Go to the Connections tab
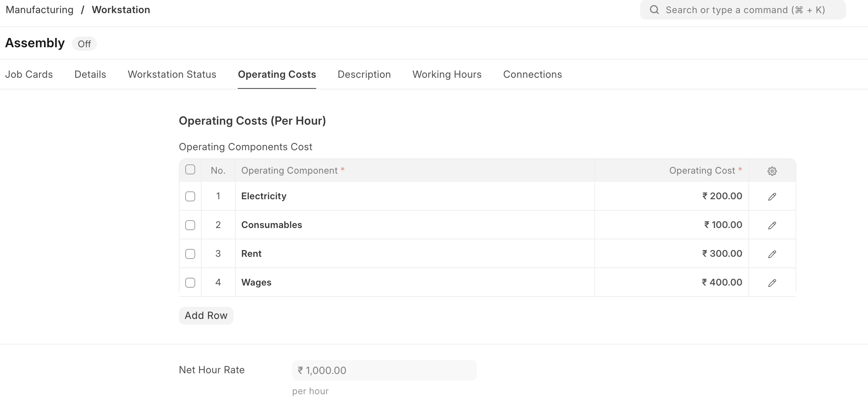The image size is (868, 407). (x=532, y=75)
